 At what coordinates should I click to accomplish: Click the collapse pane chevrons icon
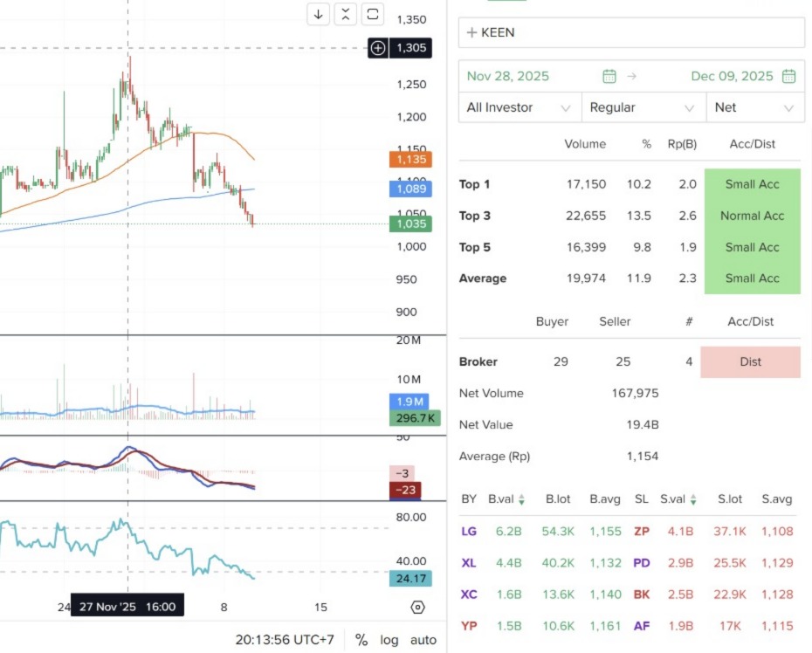[x=346, y=14]
